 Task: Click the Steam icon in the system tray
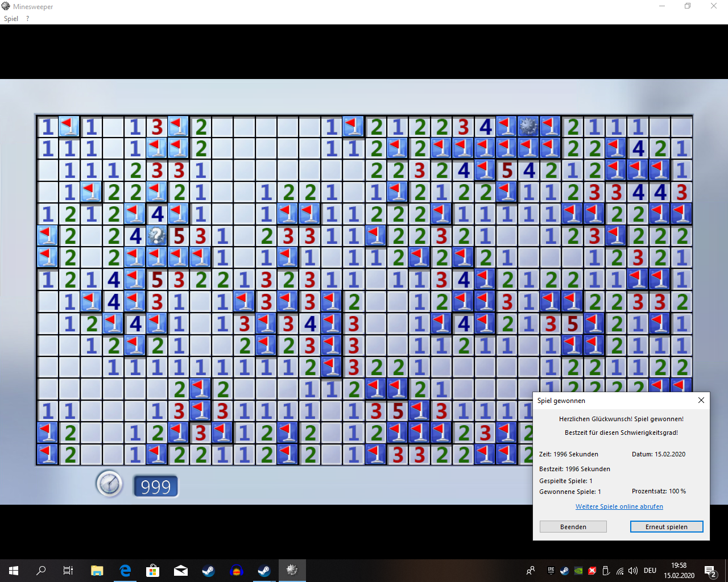564,571
